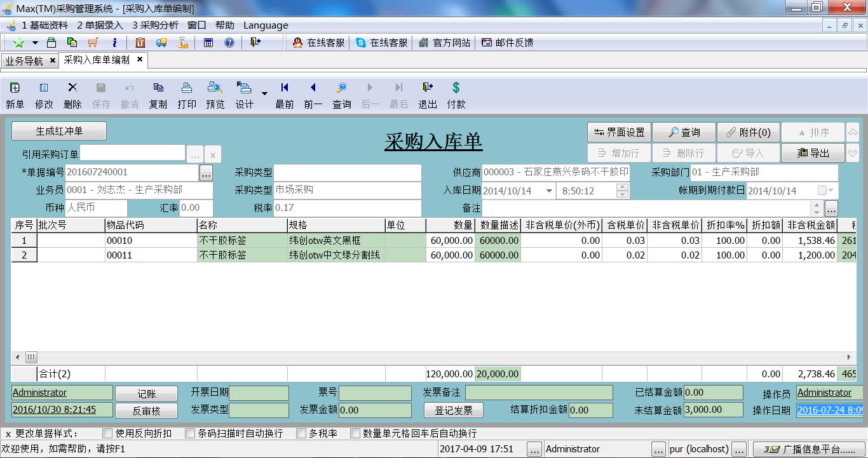Click the shopping cart toolbar icon
The width and height of the screenshot is (868, 458).
coord(93,43)
